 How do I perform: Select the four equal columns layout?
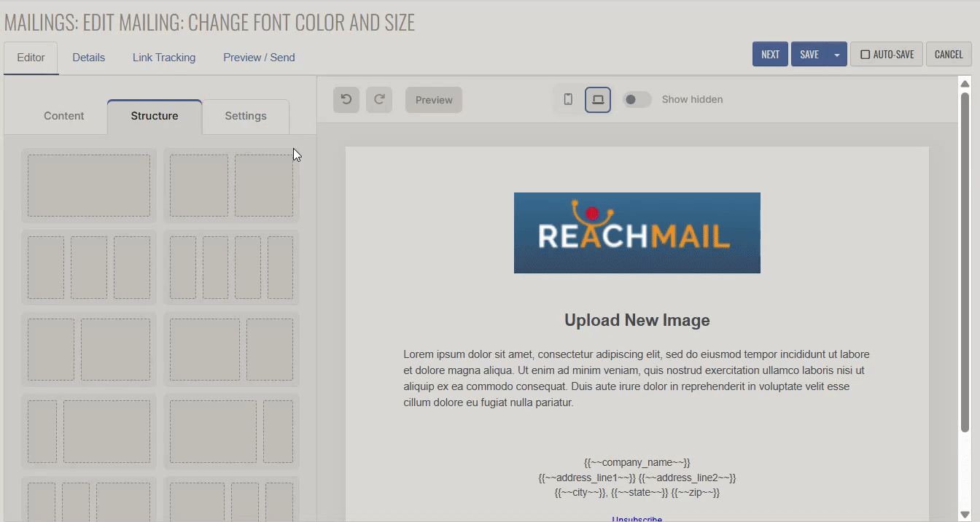tap(231, 267)
